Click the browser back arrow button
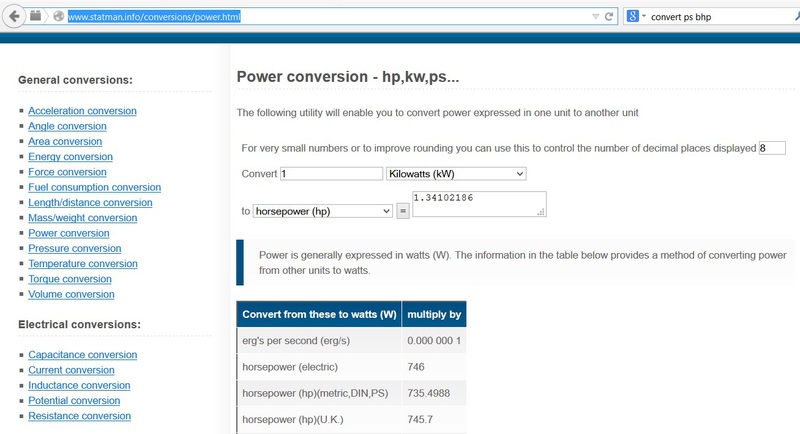 (x=14, y=16)
